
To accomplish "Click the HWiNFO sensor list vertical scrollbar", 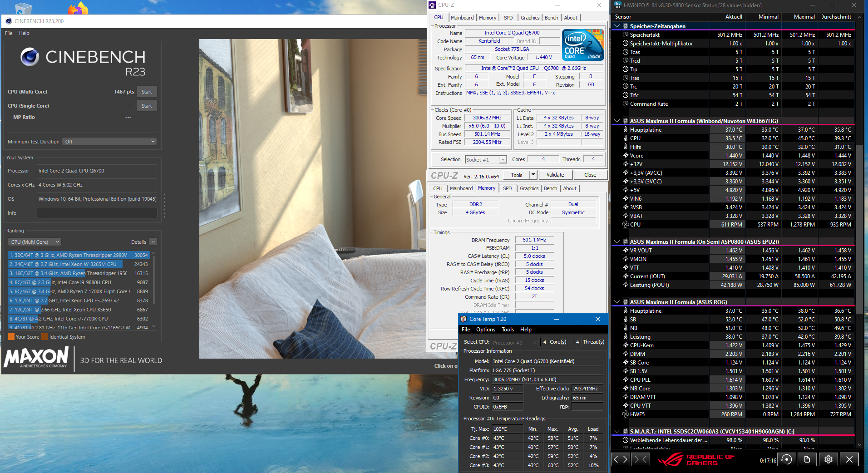I will (859, 230).
